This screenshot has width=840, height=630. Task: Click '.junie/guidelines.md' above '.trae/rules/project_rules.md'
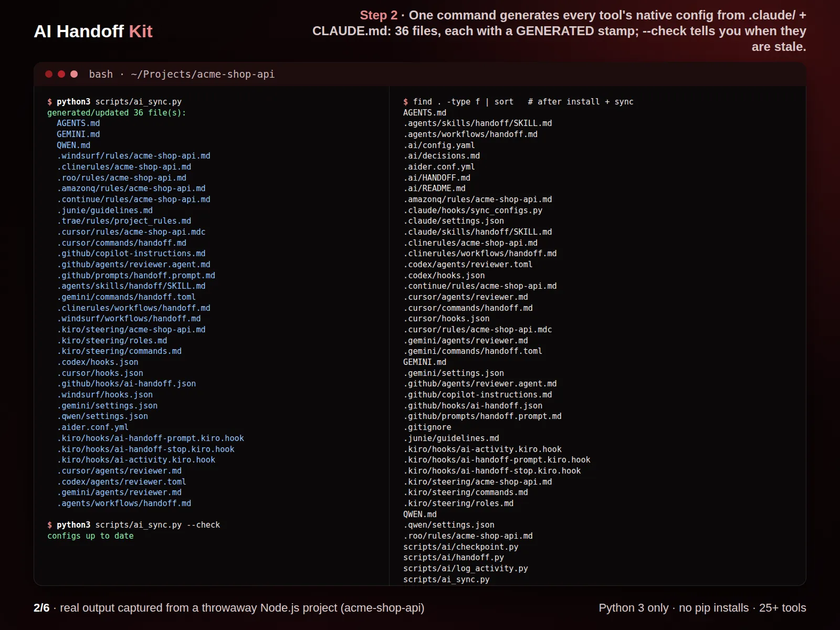[x=105, y=211]
